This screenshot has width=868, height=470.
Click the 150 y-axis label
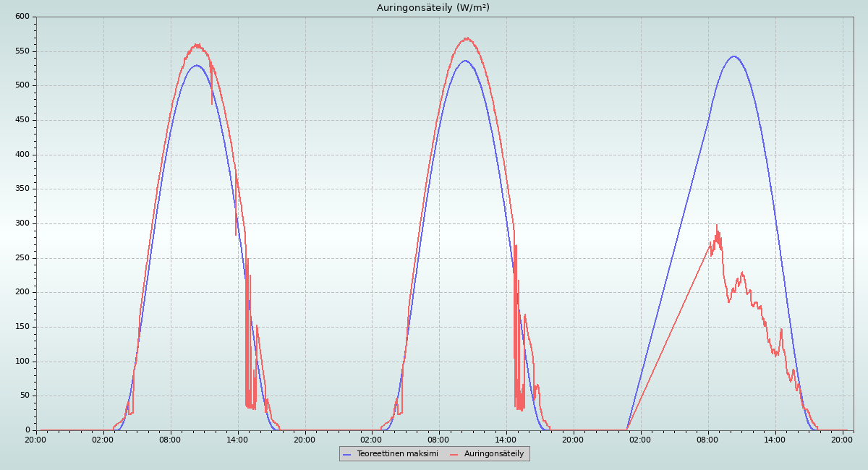22,327
